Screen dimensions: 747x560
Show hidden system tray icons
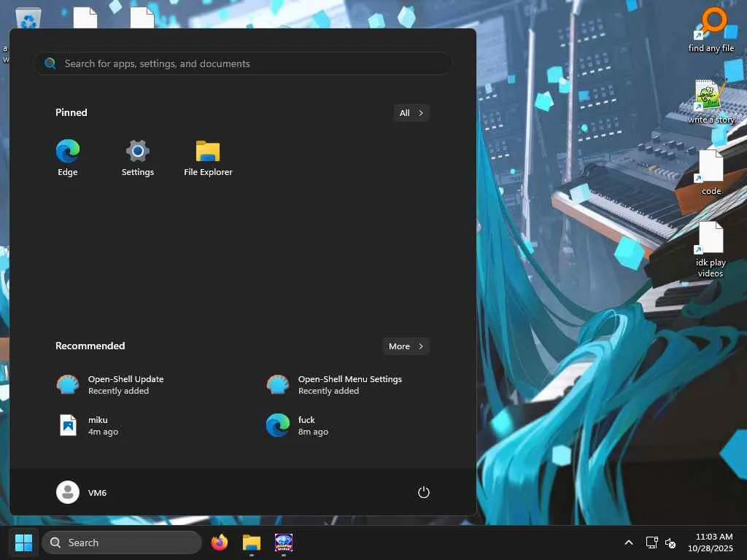click(629, 542)
